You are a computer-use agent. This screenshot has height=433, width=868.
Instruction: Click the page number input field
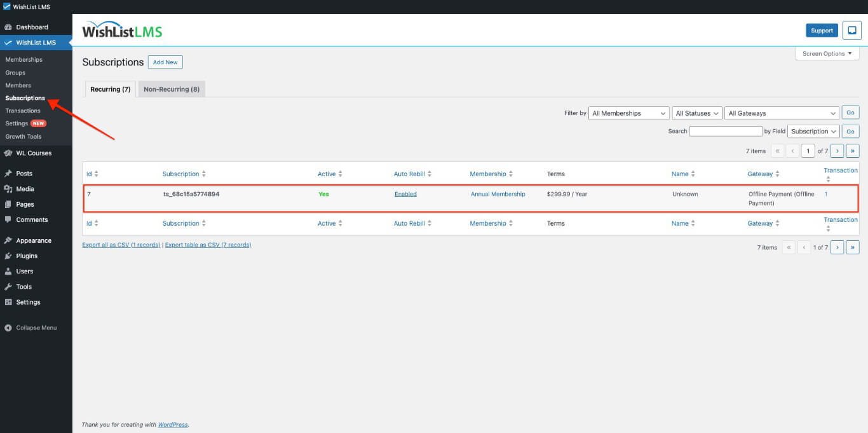coord(808,151)
